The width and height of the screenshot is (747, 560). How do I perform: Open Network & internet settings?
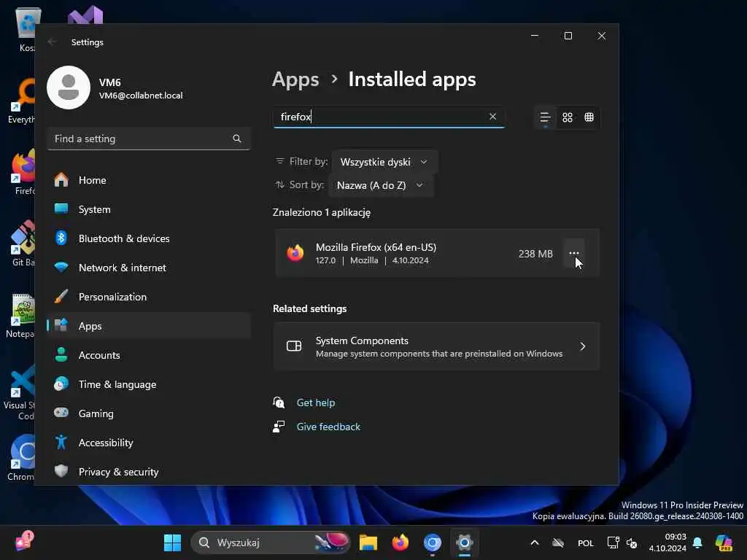[x=149, y=268]
